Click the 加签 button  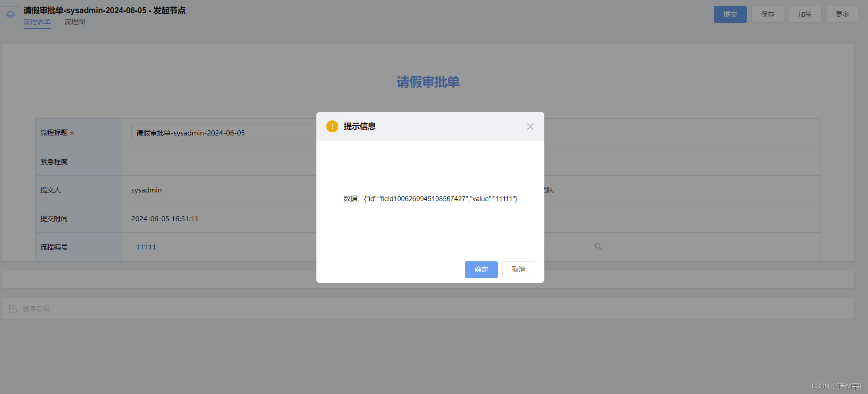805,14
